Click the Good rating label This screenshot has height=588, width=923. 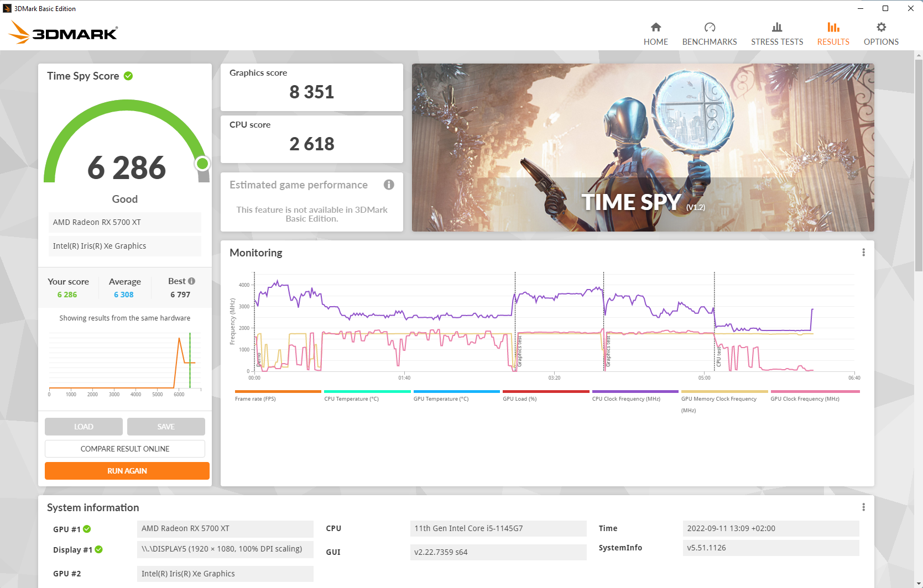[125, 199]
